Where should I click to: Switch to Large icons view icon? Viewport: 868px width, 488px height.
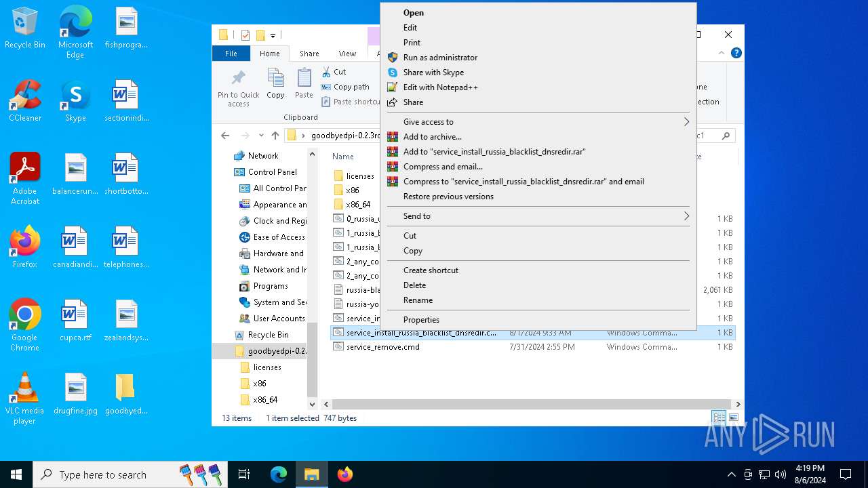pos(733,418)
